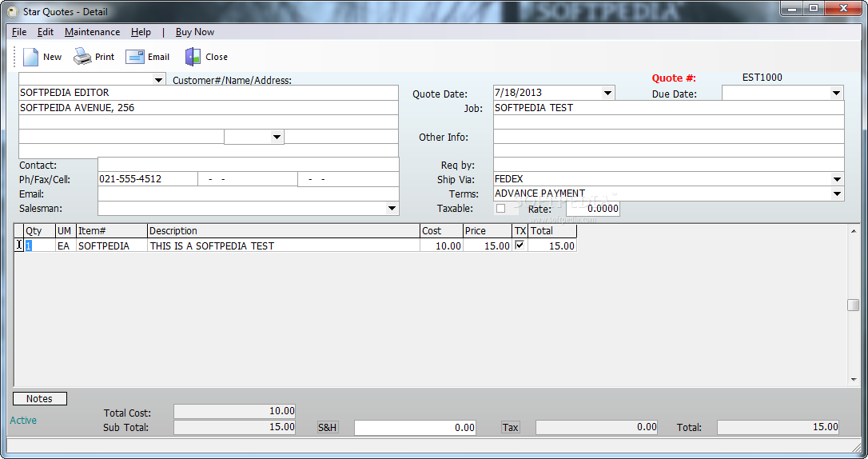The width and height of the screenshot is (868, 459).
Task: Click the Item# column header
Action: (x=112, y=231)
